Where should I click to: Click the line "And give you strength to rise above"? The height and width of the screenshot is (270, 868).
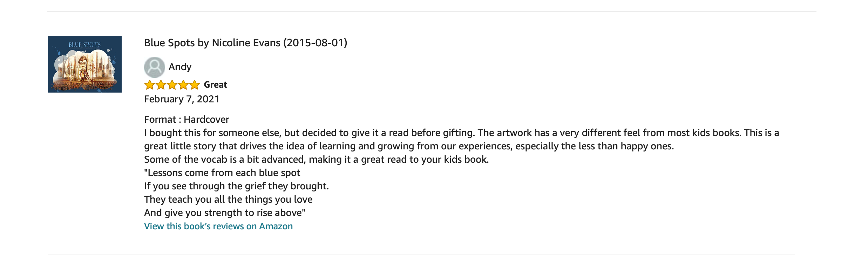click(x=225, y=213)
